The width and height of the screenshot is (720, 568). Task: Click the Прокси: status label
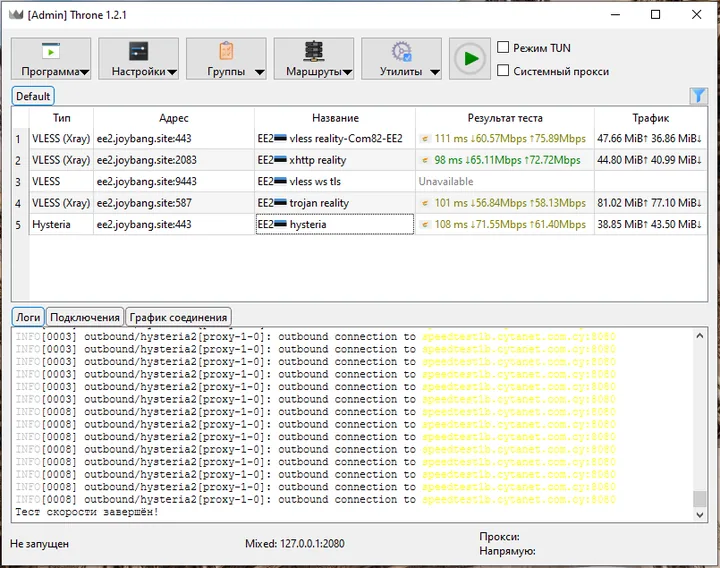tap(500, 536)
